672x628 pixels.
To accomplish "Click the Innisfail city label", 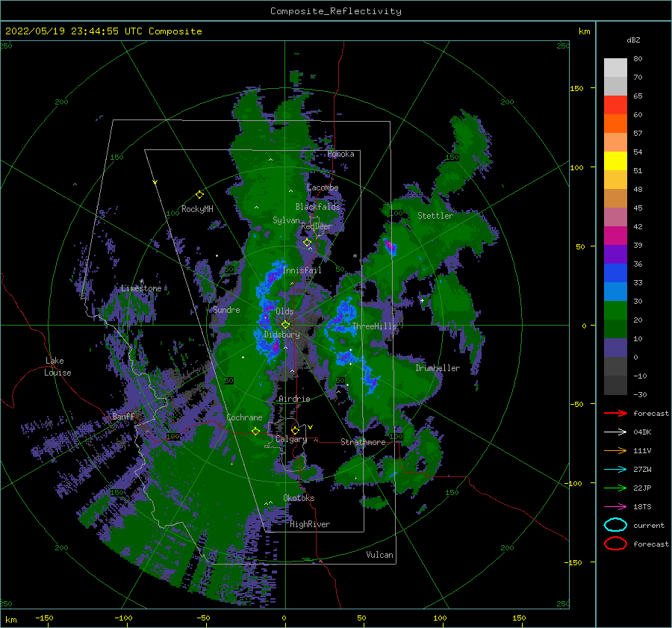I will coord(302,270).
